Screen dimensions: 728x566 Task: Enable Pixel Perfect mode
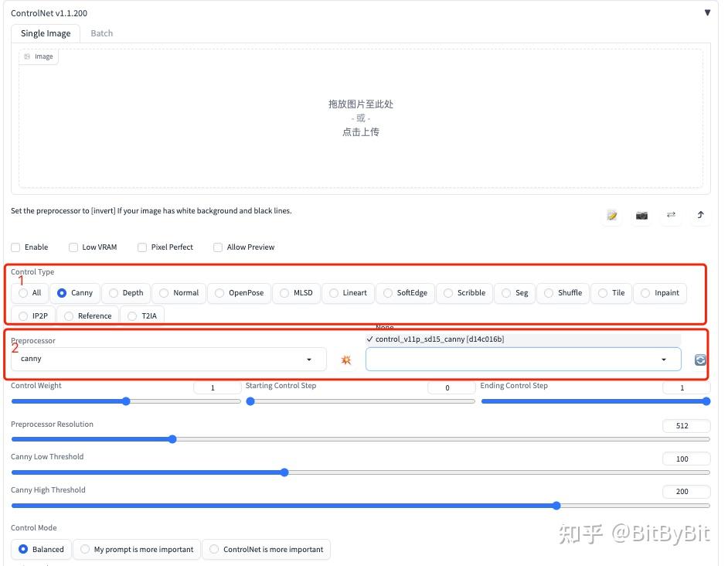coord(142,247)
